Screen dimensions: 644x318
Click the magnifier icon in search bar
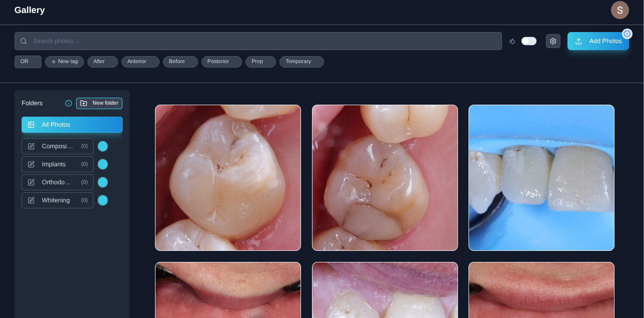tap(23, 41)
